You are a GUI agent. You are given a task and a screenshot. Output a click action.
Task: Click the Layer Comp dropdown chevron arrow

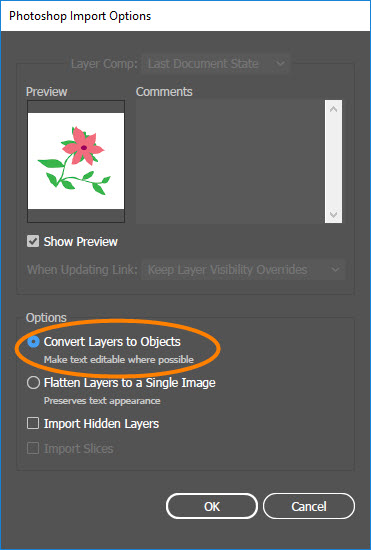click(280, 64)
